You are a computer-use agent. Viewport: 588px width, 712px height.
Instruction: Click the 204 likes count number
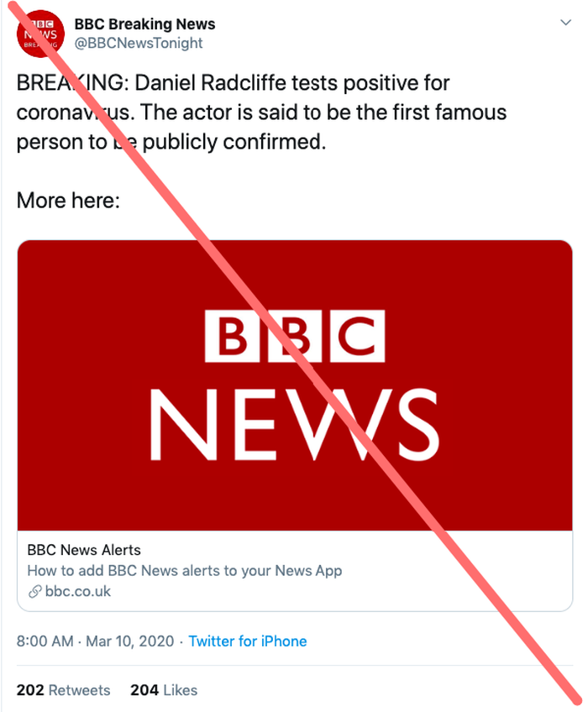point(144,690)
